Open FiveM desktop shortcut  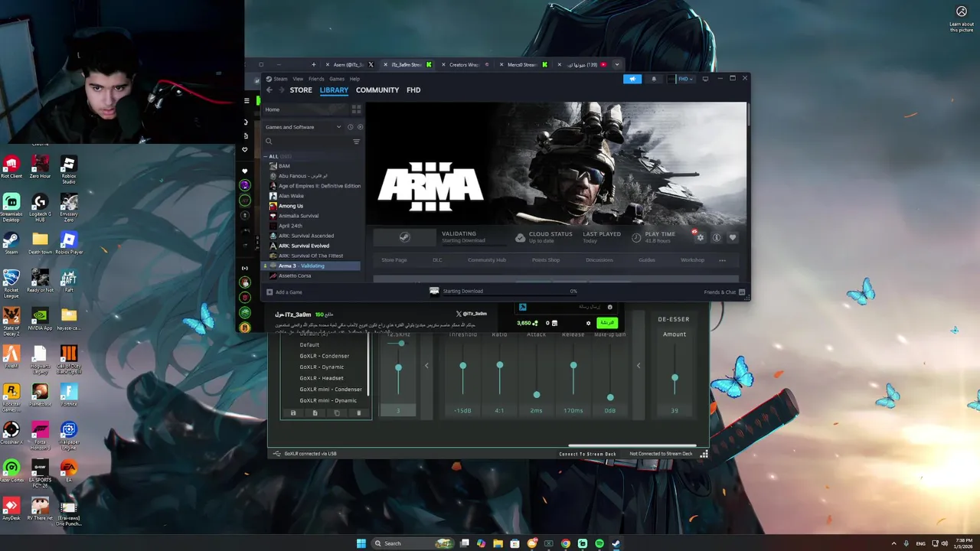[x=11, y=357]
